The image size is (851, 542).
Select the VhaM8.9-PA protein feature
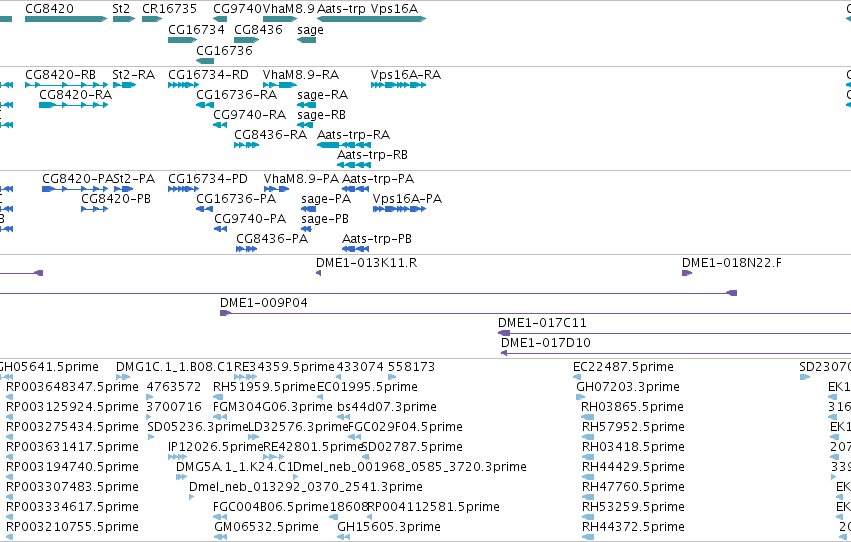tap(276, 189)
